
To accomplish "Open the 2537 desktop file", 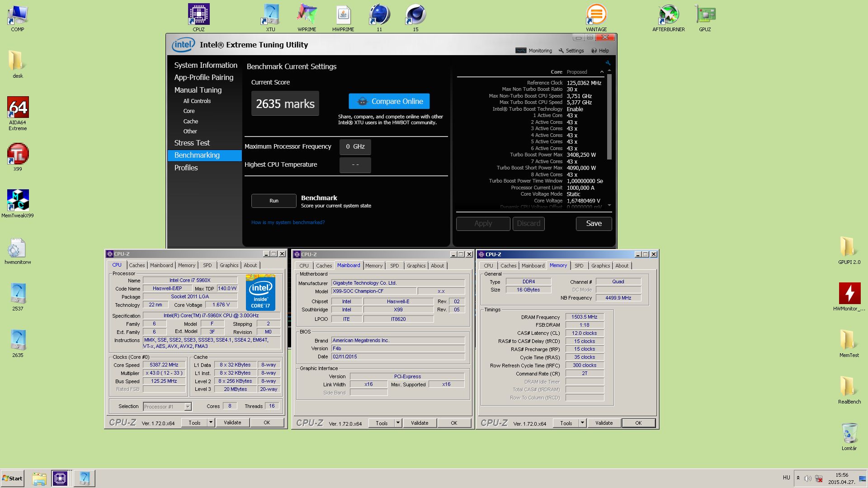I will (18, 296).
